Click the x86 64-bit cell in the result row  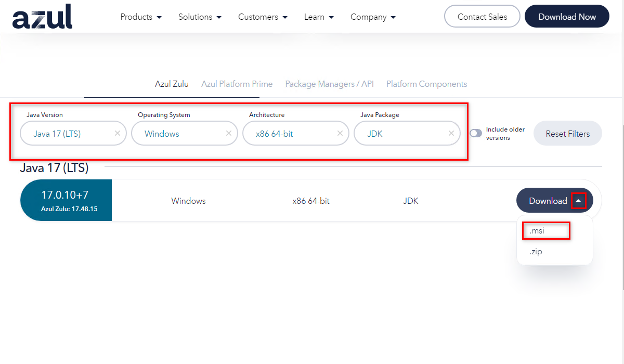(311, 201)
